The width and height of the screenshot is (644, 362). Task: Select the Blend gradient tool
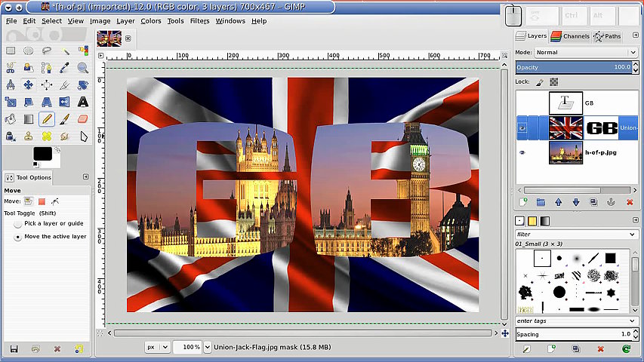coord(29,119)
